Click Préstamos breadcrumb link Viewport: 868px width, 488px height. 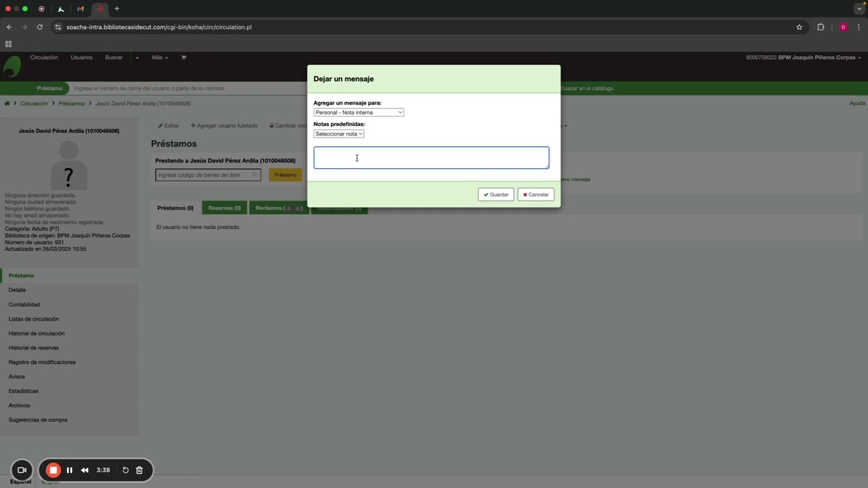pyautogui.click(x=71, y=104)
